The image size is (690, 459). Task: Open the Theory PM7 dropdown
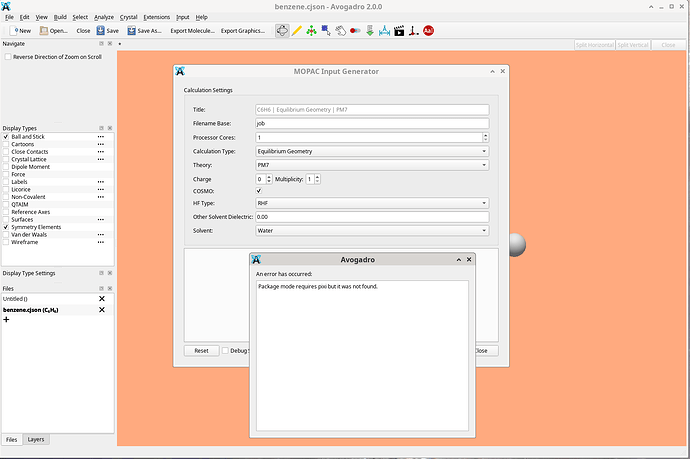[x=372, y=165]
